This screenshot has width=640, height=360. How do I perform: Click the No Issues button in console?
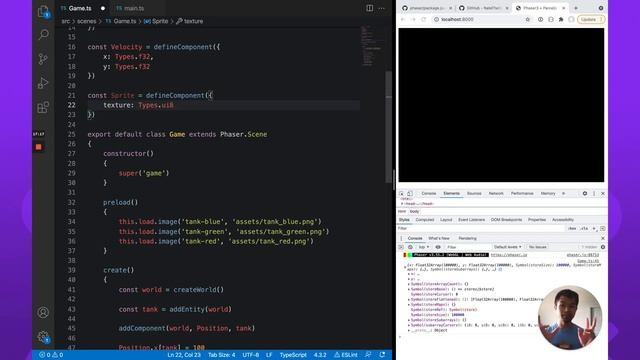tap(538, 247)
